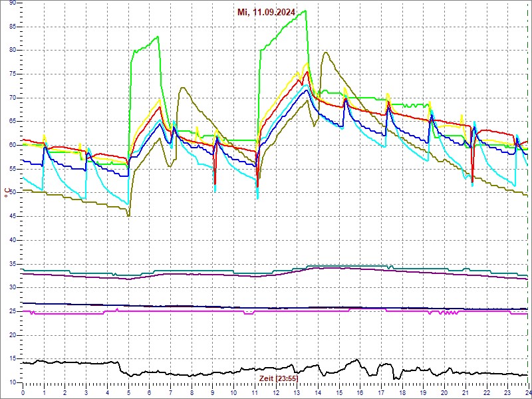Click the cyan curve's sharp dip at 11h

[x=257, y=198]
